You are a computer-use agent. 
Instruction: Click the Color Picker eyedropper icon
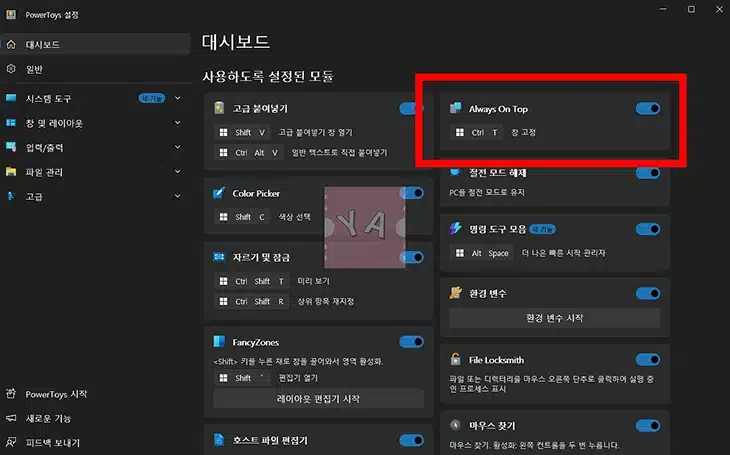(x=219, y=192)
